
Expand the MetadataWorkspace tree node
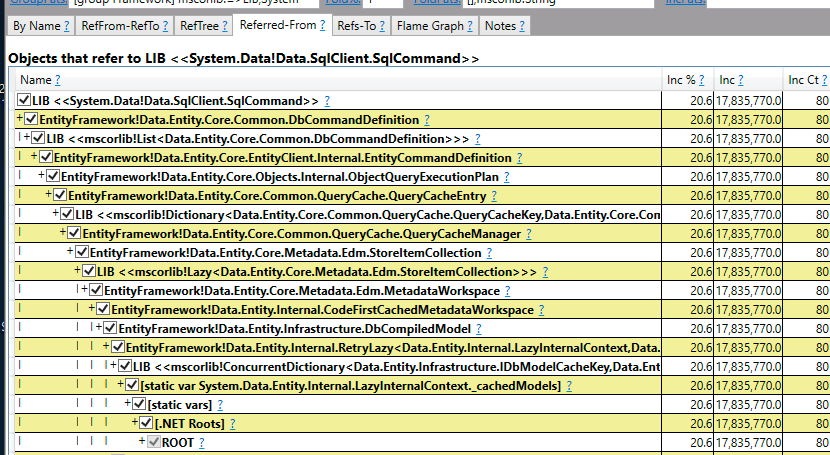pyautogui.click(x=85, y=290)
